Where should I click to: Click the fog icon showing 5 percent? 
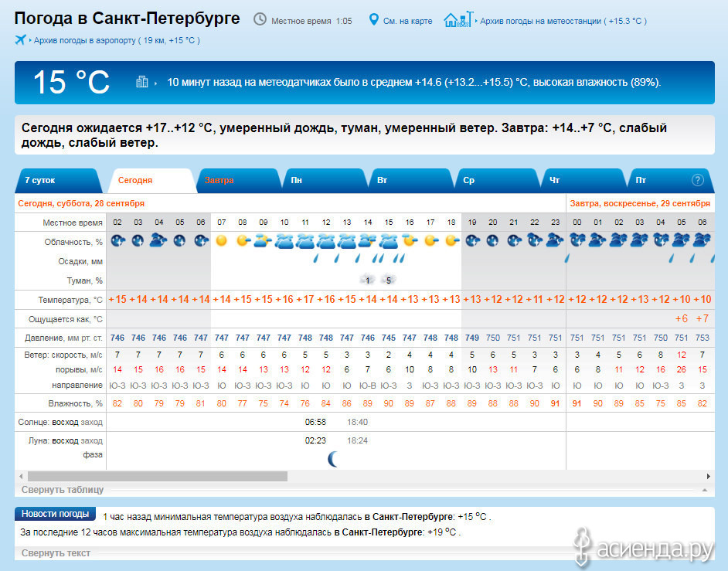388,280
